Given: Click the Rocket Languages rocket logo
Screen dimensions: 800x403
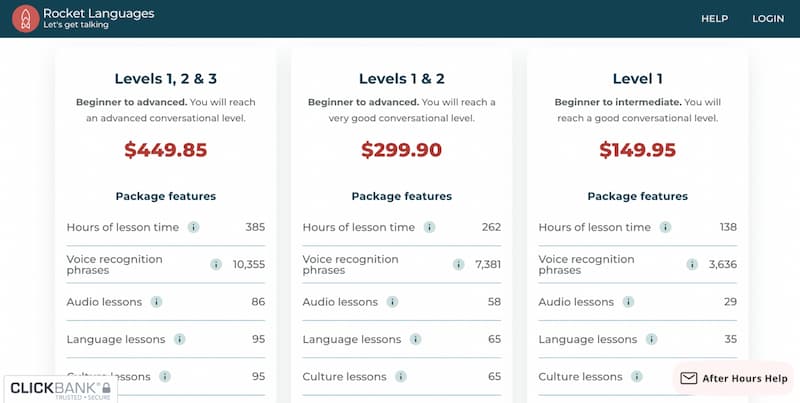Looking at the screenshot, I should 25,19.
